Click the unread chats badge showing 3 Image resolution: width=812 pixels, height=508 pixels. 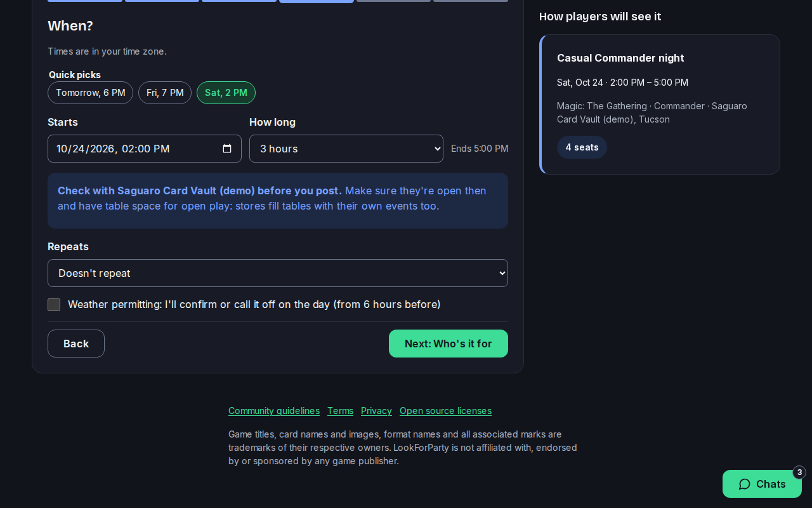tap(799, 472)
